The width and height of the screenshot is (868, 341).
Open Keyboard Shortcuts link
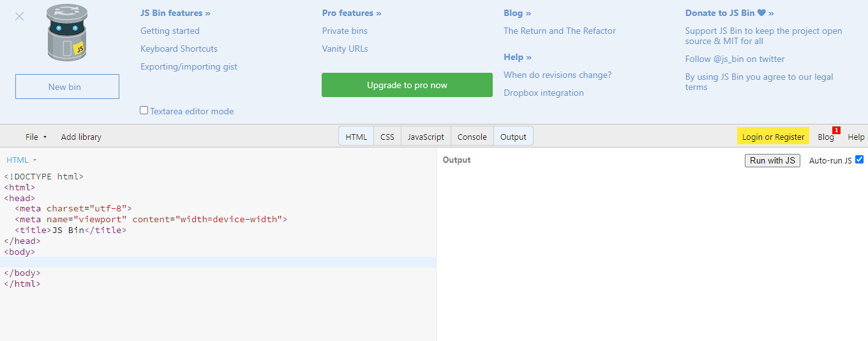tap(179, 49)
